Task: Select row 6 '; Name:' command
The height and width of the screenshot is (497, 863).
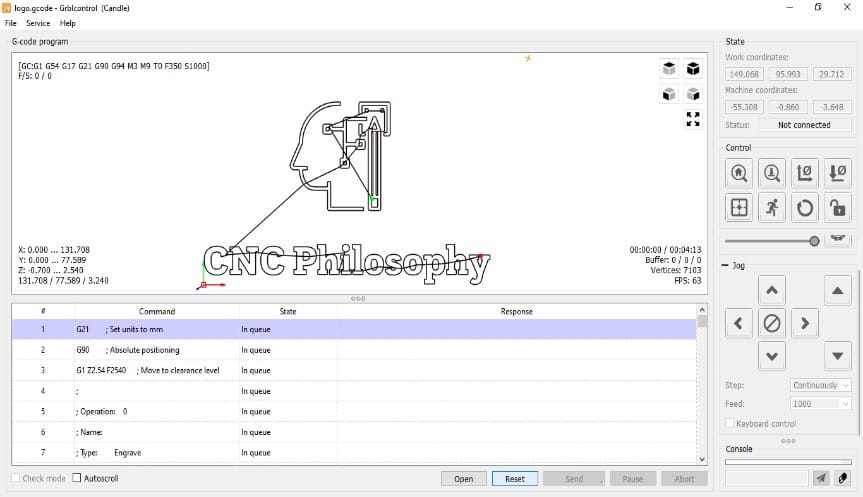Action: point(354,432)
